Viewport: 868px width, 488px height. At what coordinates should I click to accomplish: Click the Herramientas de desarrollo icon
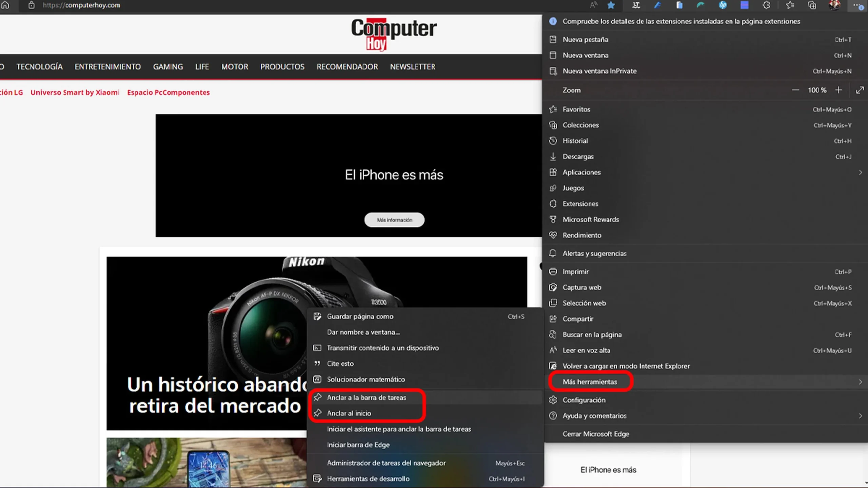click(x=317, y=479)
